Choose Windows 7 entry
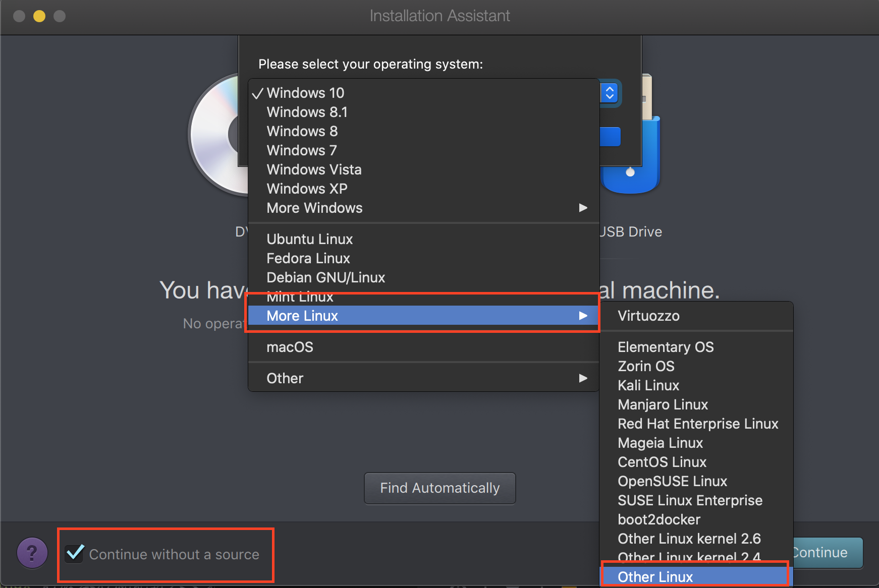The width and height of the screenshot is (879, 588). pos(423,150)
